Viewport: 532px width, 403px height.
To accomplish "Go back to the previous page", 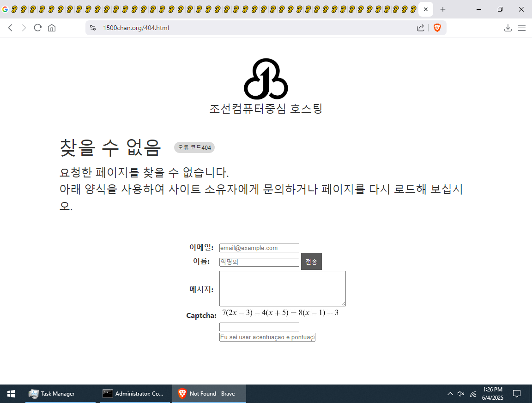I will (x=10, y=28).
